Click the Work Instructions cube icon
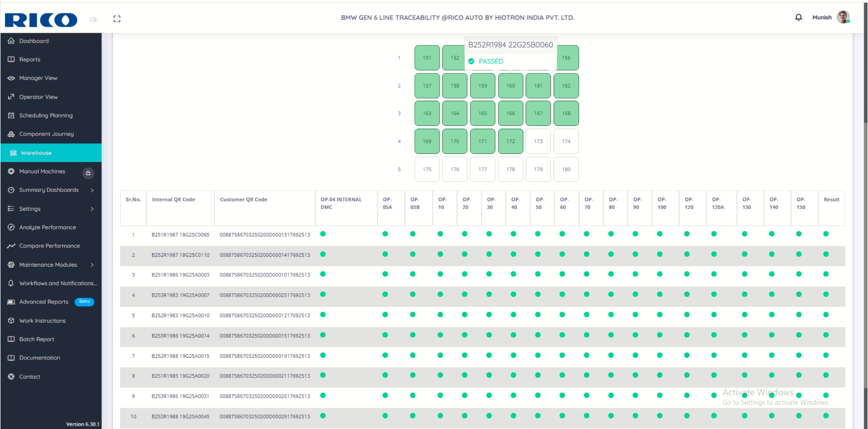Viewport: 868px width, 429px height. coord(11,321)
